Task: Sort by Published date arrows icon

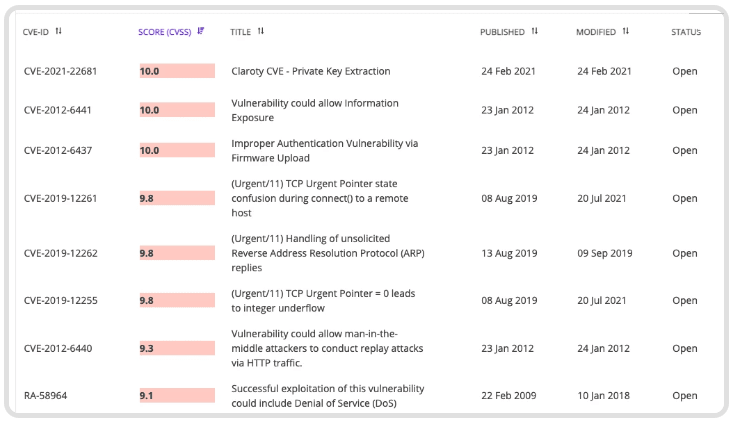Action: [534, 31]
